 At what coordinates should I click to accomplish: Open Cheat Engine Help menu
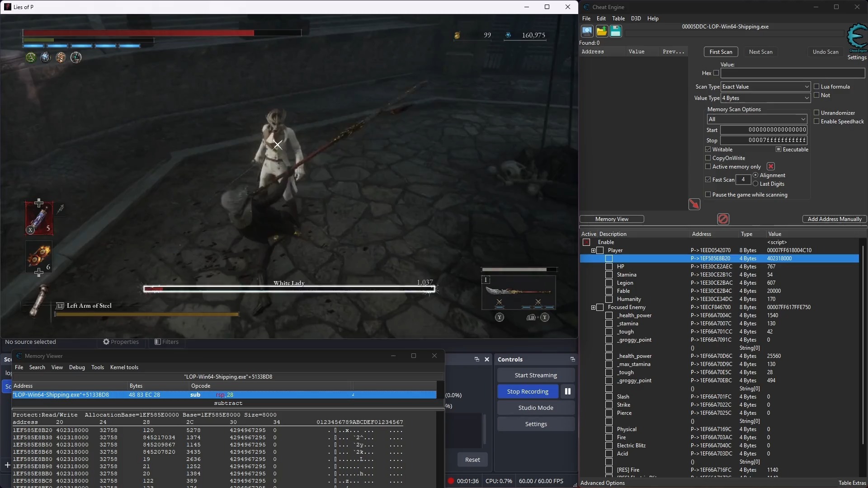[653, 19]
